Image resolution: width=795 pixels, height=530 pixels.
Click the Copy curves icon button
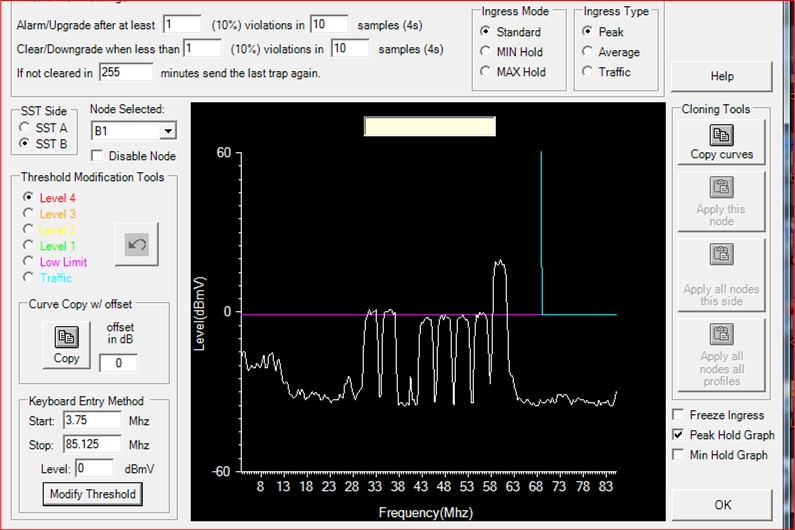tap(721, 143)
